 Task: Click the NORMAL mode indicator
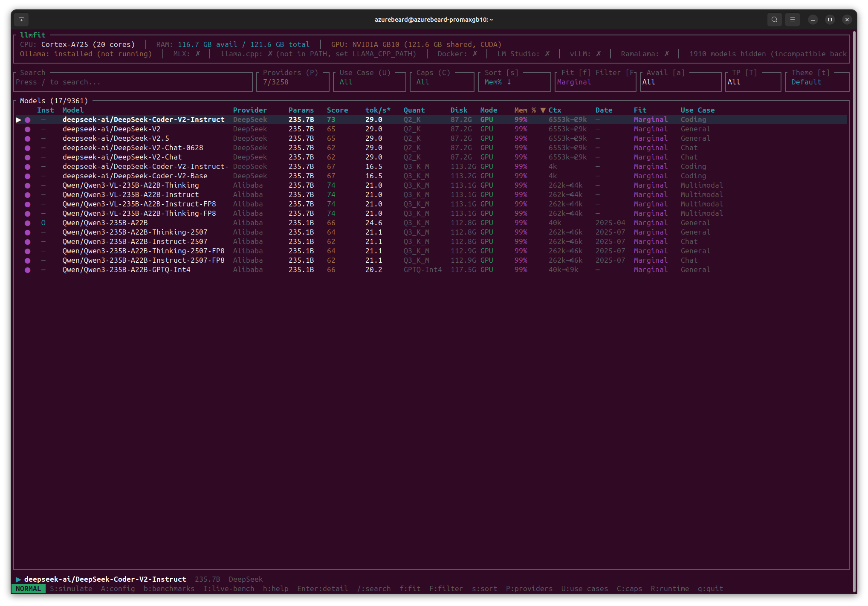[x=29, y=589]
